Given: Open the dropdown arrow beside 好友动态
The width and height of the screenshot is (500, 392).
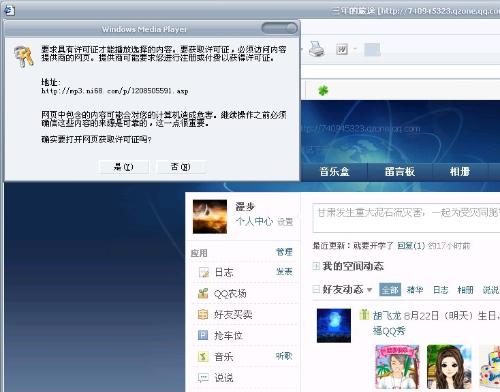Looking at the screenshot, I should 369,290.
